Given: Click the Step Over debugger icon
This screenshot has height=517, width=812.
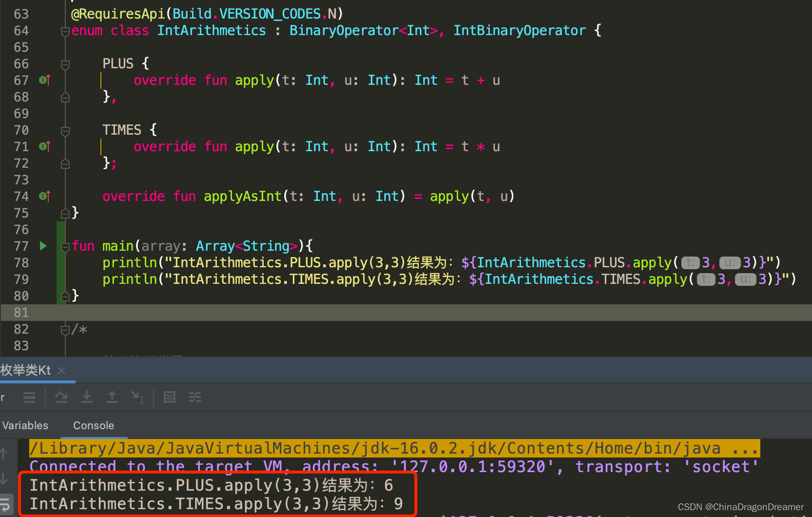Looking at the screenshot, I should tap(61, 398).
